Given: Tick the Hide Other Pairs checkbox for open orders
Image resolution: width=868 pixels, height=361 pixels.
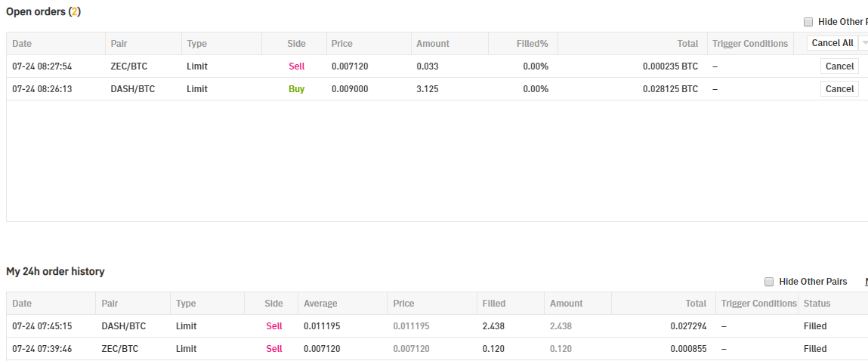Looking at the screenshot, I should [808, 22].
